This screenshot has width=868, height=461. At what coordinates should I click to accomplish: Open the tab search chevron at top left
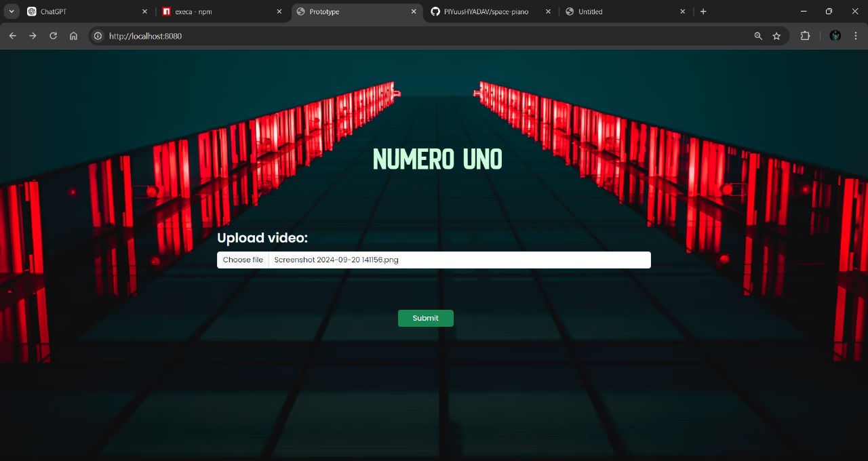11,12
